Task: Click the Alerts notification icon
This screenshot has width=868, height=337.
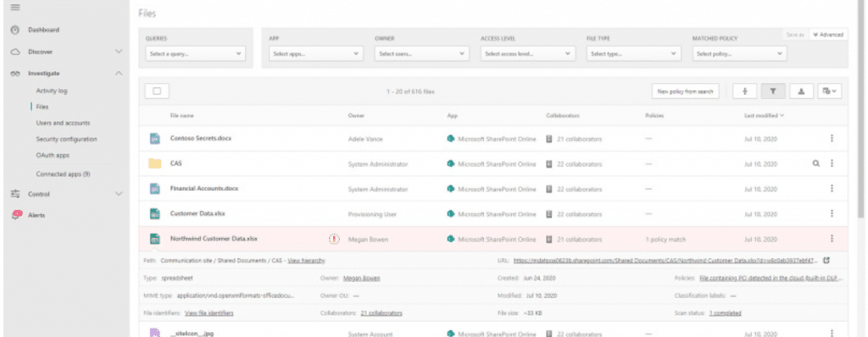Action: click(x=17, y=215)
